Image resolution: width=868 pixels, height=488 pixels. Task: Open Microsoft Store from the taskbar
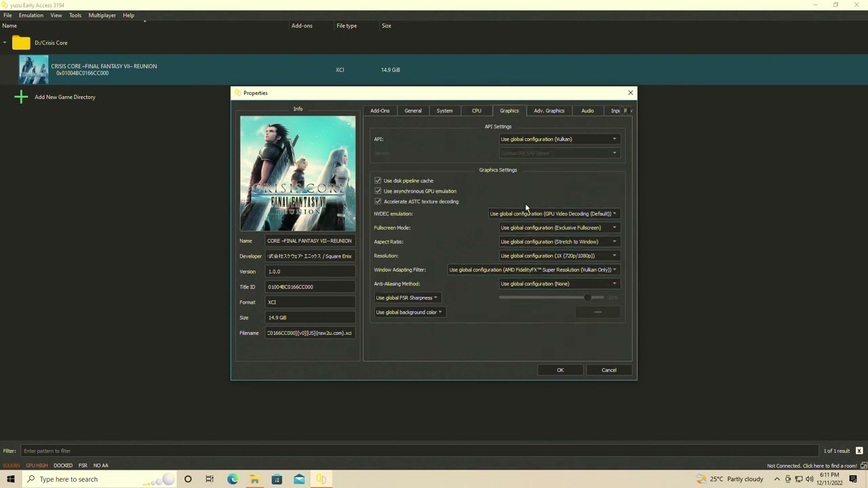[277, 479]
